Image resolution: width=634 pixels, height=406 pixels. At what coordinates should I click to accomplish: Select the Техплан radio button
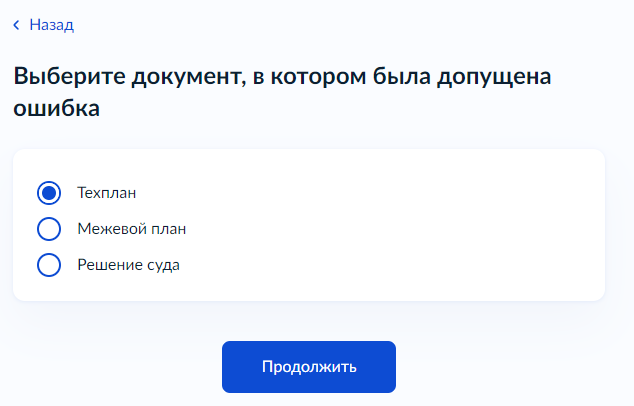tap(49, 193)
